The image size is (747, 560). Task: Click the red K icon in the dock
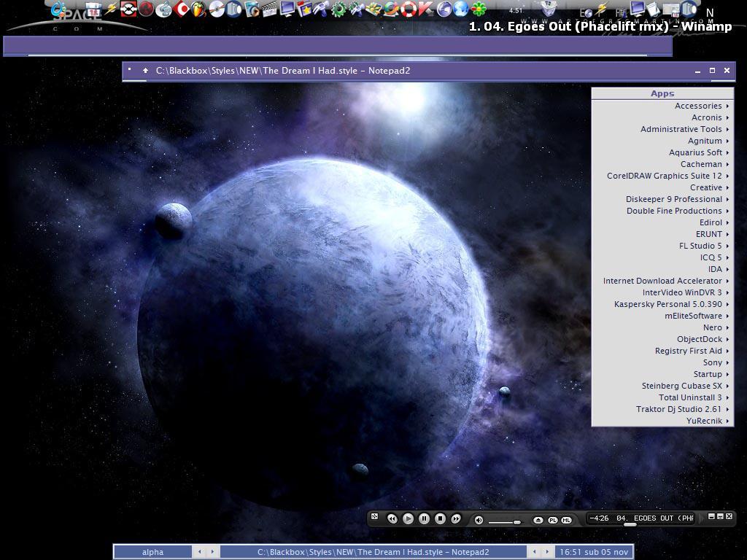[x=425, y=9]
